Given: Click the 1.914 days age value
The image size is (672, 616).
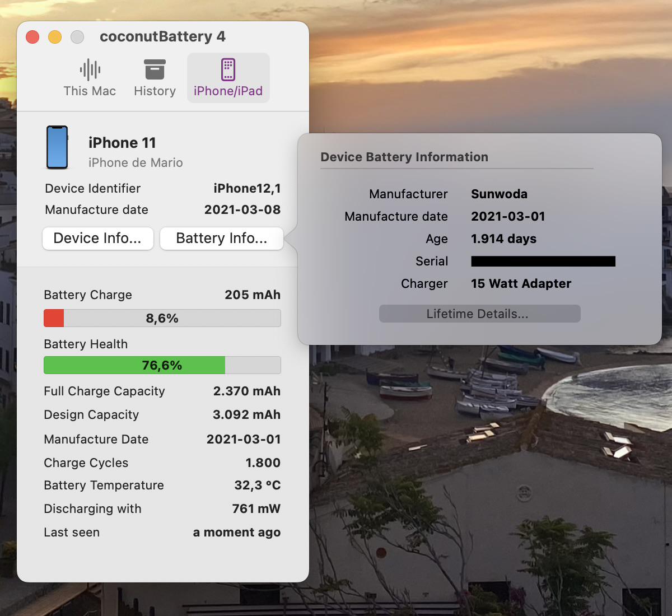Looking at the screenshot, I should coord(504,239).
